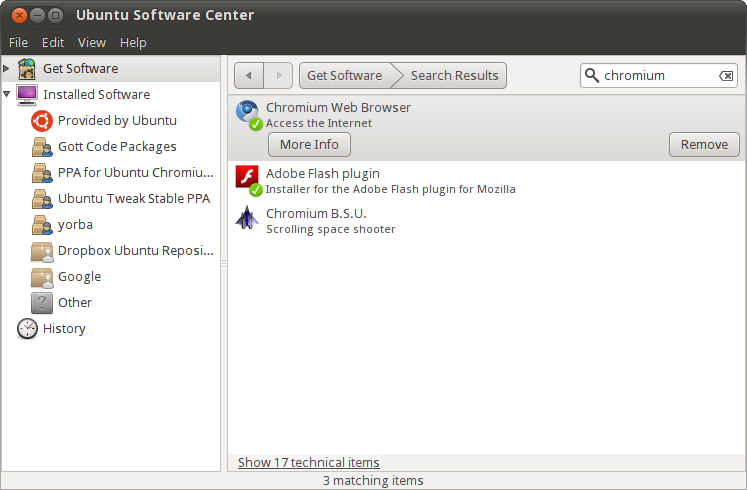The width and height of the screenshot is (747, 490).
Task: Select the Google software source
Action: tap(78, 276)
